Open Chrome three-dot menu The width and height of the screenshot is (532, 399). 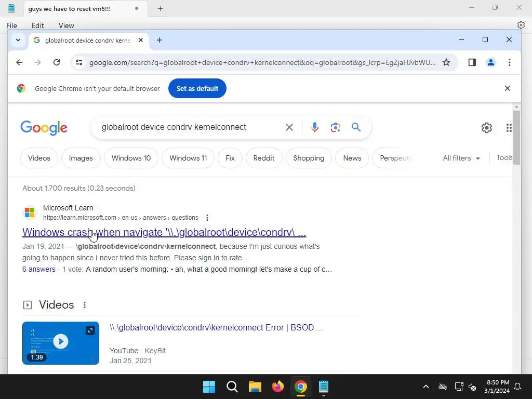coord(509,62)
